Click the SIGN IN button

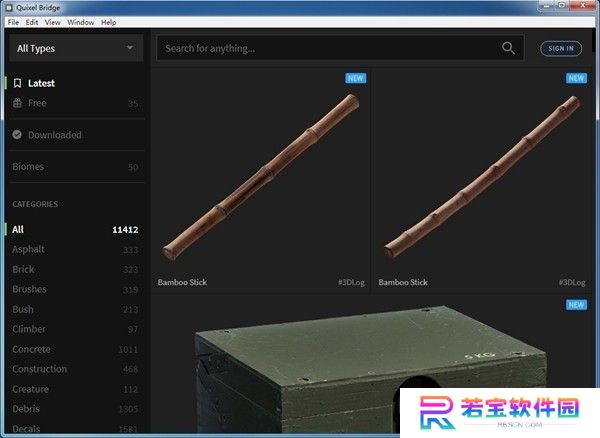[561, 49]
